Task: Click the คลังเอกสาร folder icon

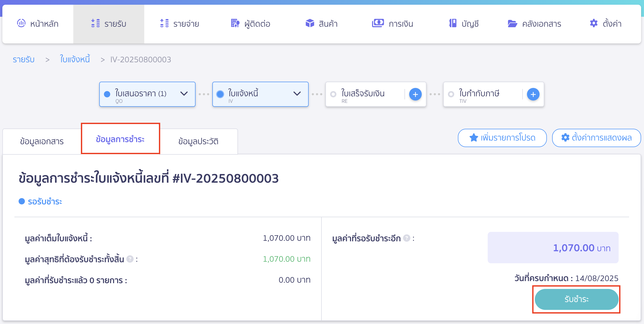Action: pos(512,23)
